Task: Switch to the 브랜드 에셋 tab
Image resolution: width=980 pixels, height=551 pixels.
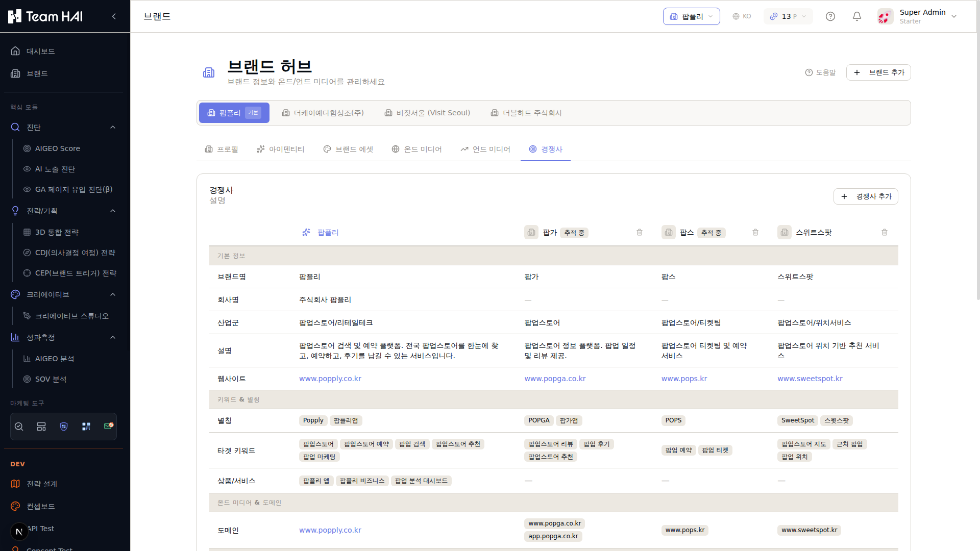Action: click(x=349, y=149)
